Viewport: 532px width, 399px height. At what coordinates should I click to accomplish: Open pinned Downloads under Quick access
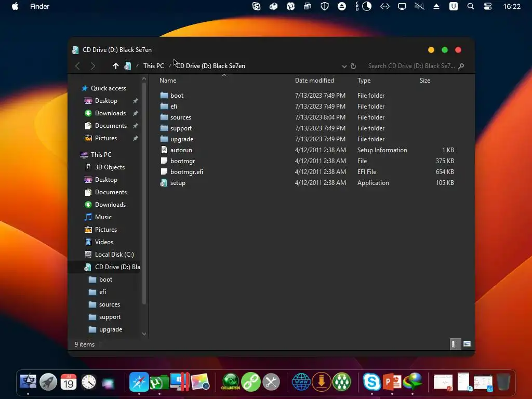(110, 113)
